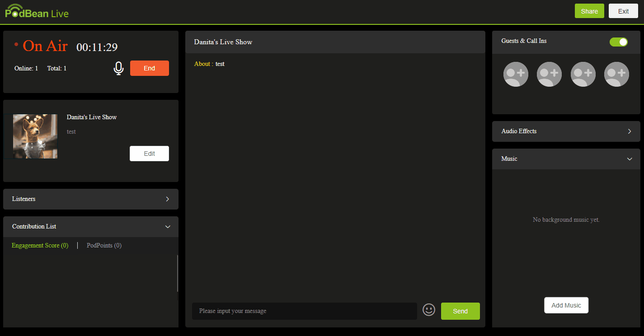Viewport: 644px width, 336px height.
Task: Click the fourth add guest avatar icon
Action: coord(616,74)
